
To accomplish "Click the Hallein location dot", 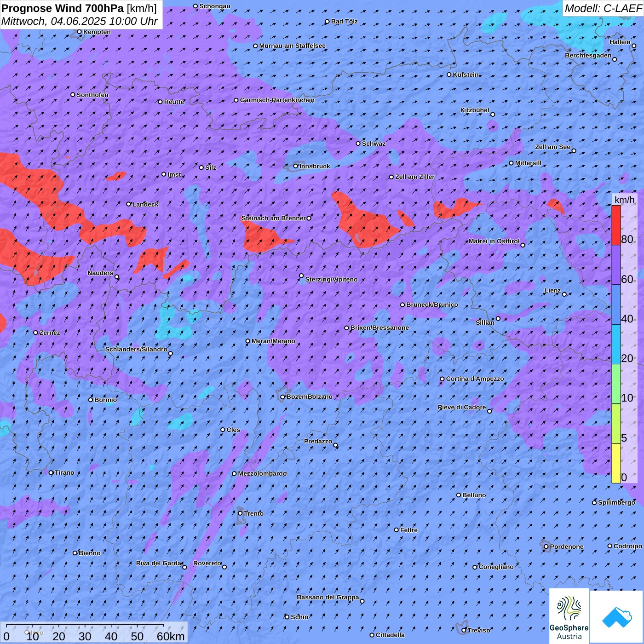I will 634,46.
